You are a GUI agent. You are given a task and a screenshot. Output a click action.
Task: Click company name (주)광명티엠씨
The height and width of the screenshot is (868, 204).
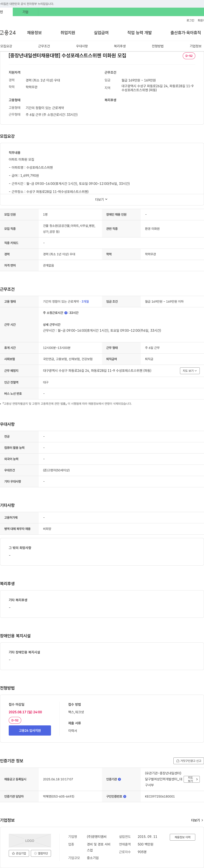click(x=97, y=837)
